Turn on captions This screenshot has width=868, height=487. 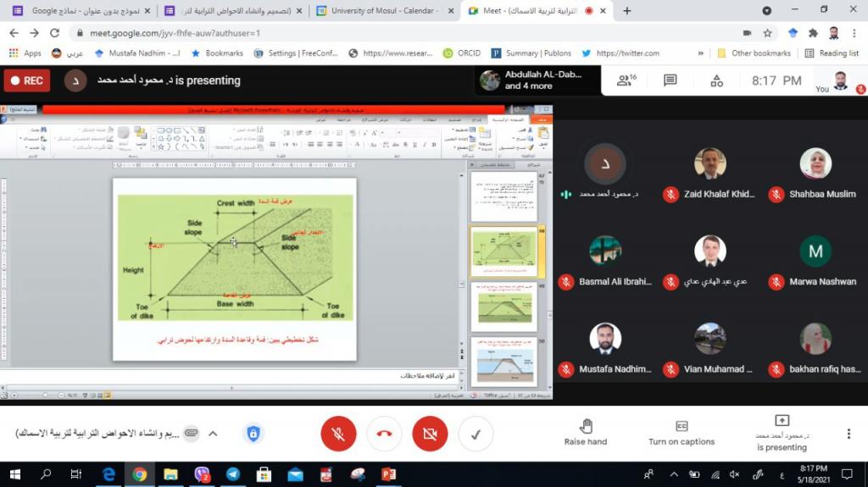tap(682, 432)
